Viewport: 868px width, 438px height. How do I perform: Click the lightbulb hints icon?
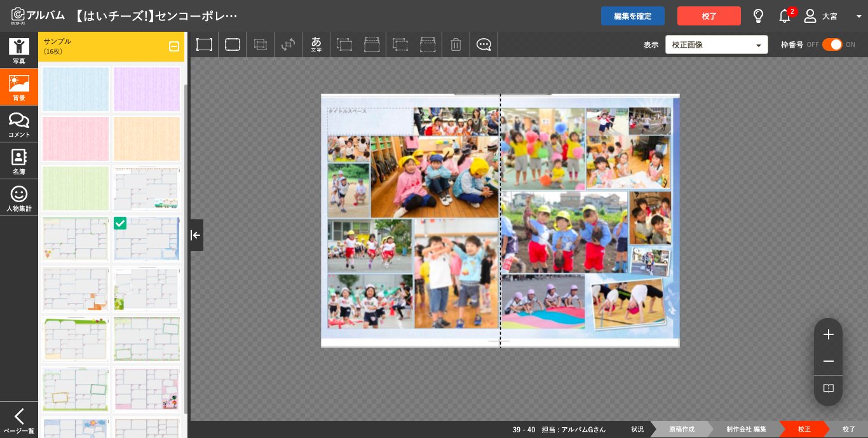[758, 16]
